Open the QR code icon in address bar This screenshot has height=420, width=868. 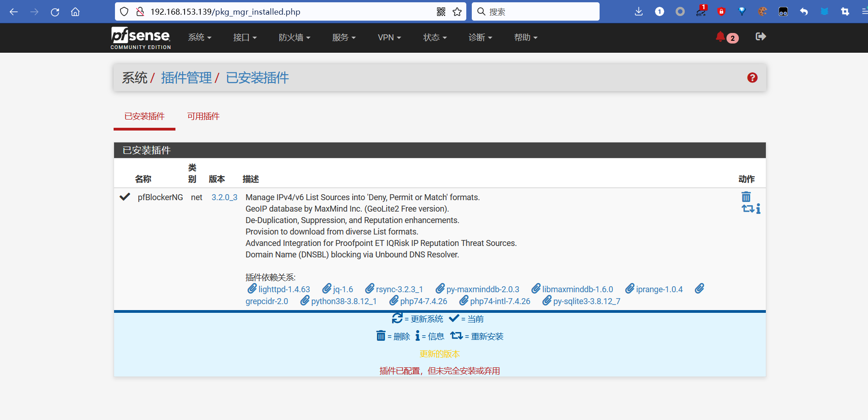coord(441,12)
